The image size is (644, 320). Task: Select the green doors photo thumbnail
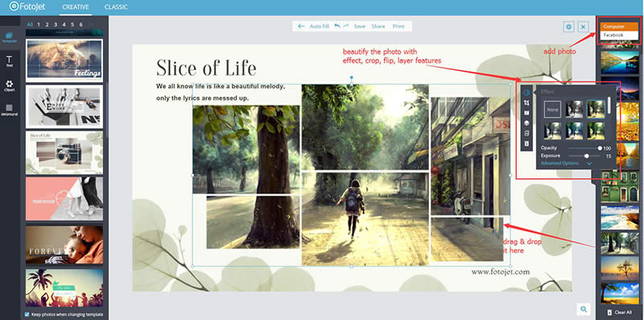(x=620, y=187)
